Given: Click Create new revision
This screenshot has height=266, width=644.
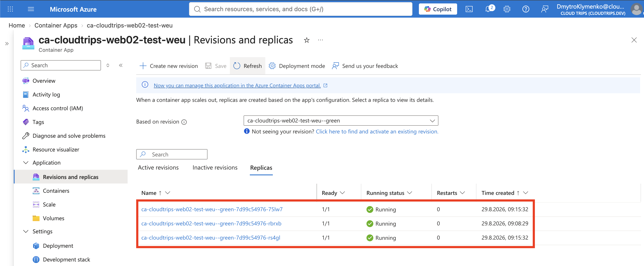Looking at the screenshot, I should tap(168, 66).
